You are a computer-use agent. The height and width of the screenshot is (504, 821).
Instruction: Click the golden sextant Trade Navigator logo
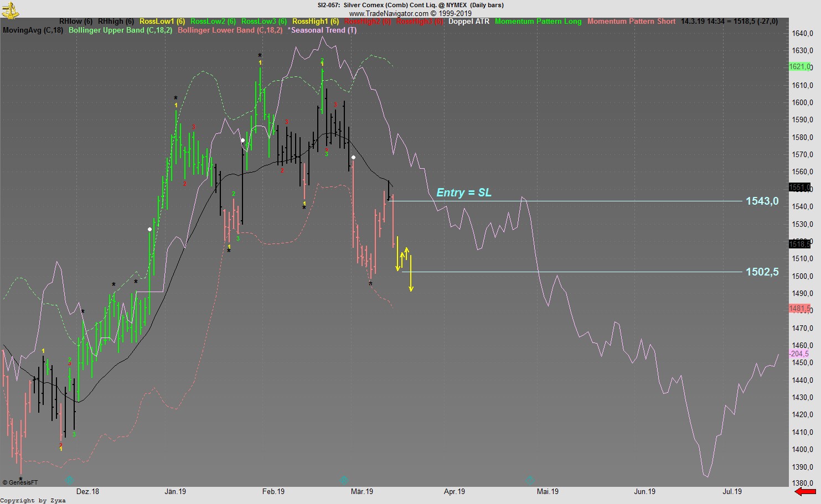[11, 11]
